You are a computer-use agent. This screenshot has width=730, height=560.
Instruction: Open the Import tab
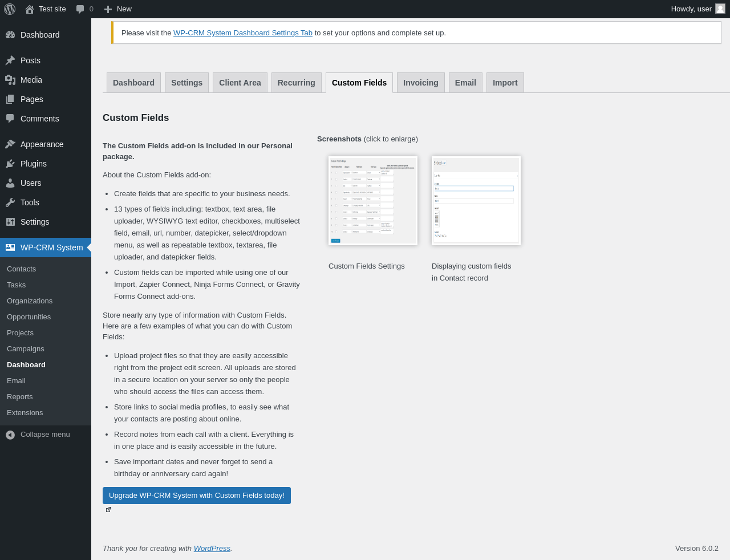click(x=505, y=83)
